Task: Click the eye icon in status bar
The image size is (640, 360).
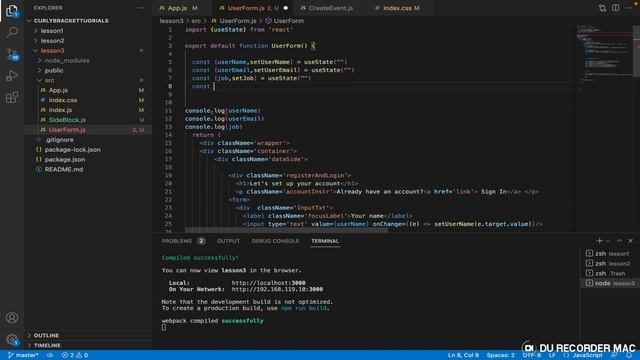Action: [50, 355]
